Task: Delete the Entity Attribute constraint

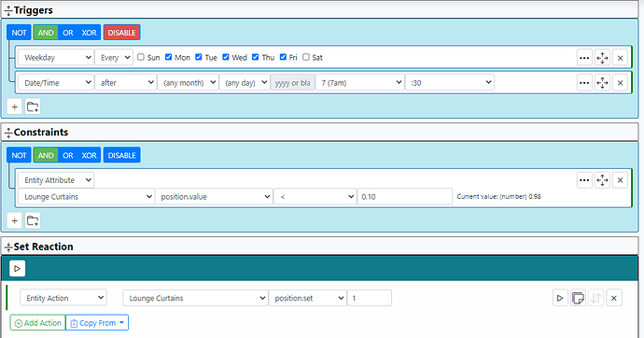Action: pos(620,180)
